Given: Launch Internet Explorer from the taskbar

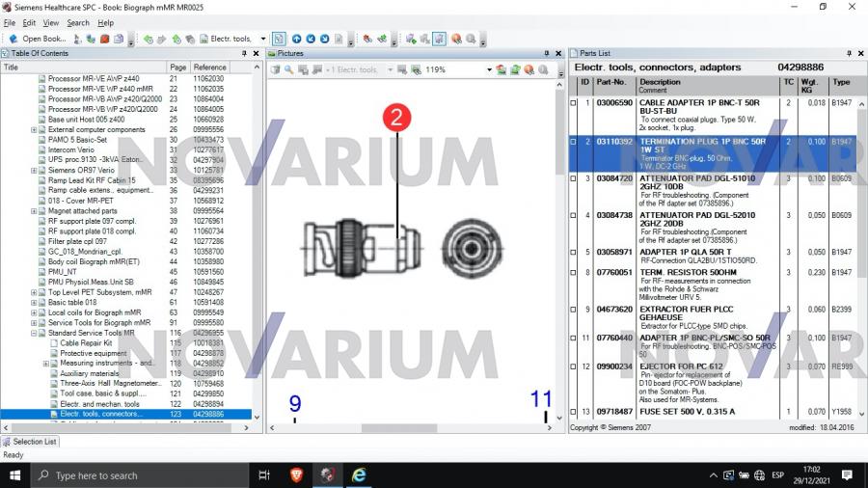Looking at the screenshot, I should 359,474.
